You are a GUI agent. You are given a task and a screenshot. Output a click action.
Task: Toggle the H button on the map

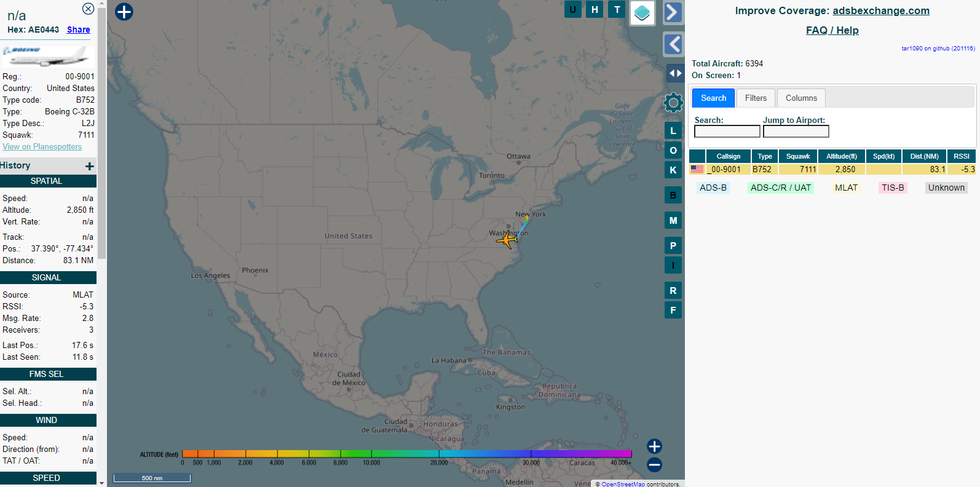(595, 9)
